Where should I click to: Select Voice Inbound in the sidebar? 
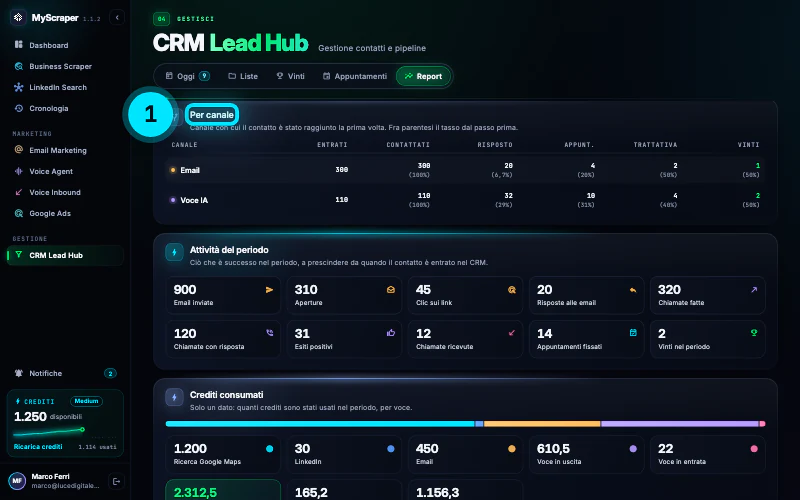pos(65,192)
